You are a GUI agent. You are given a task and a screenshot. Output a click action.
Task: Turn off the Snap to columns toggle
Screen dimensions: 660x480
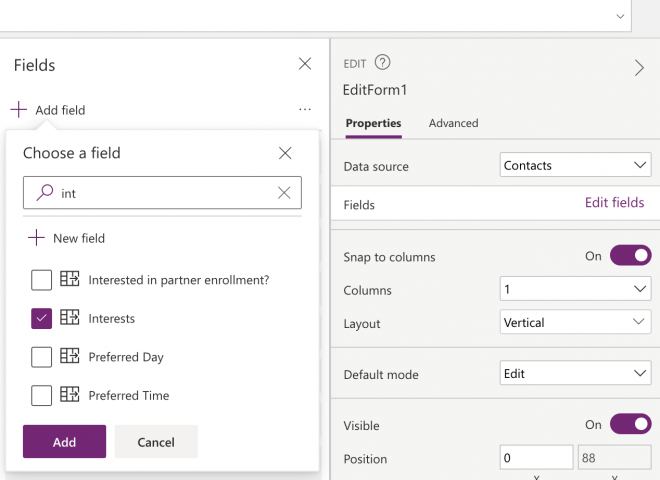tap(630, 256)
